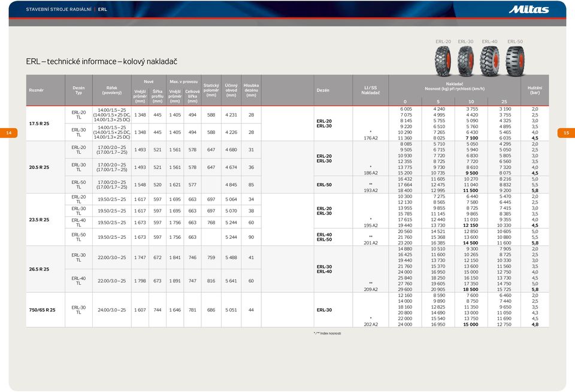
Task: Select the "23.5 R 25" size row label
Action: click(x=39, y=220)
